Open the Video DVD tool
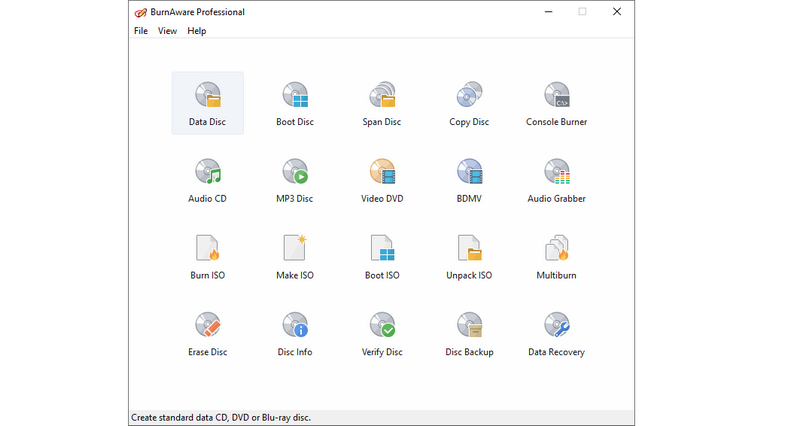This screenshot has height=426, width=800. point(382,181)
